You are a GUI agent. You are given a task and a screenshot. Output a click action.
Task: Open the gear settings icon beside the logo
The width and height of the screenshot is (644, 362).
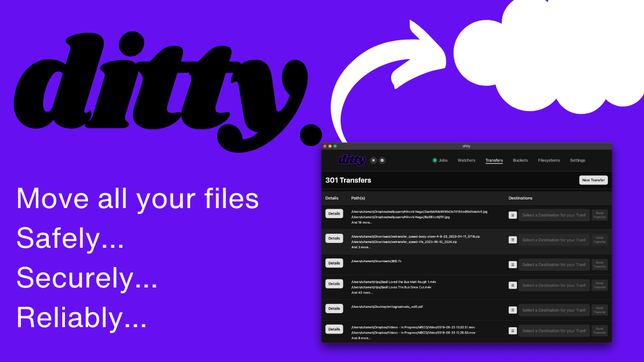tap(382, 160)
